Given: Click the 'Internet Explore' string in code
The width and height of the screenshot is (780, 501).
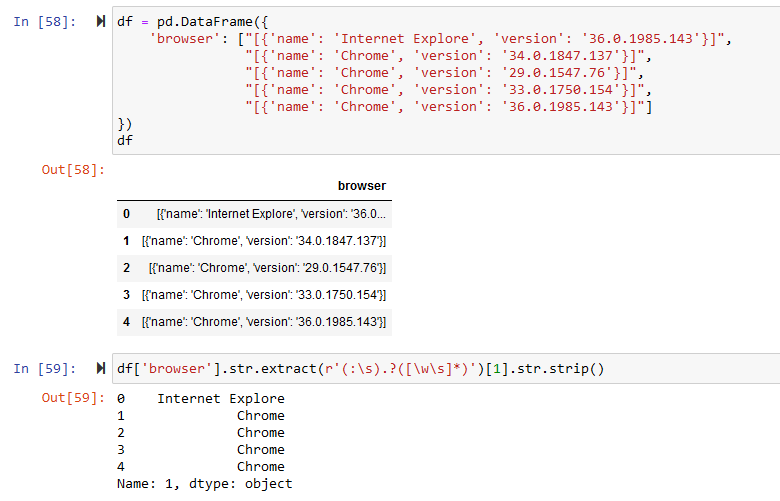Looking at the screenshot, I should point(405,39).
